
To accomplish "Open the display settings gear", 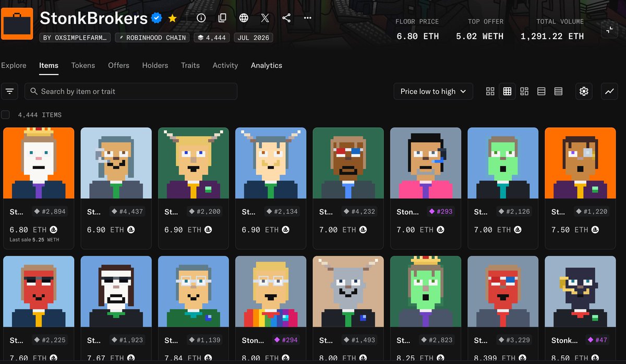I will tap(584, 91).
